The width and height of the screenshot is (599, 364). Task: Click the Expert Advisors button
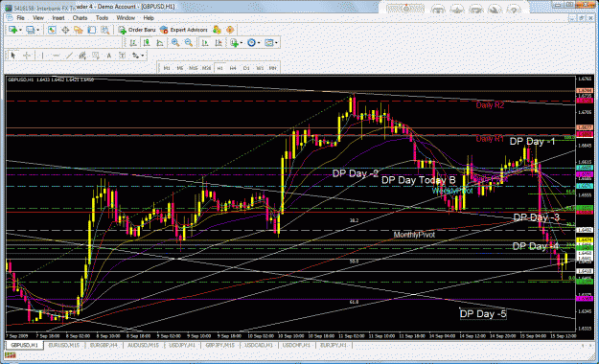point(184,30)
